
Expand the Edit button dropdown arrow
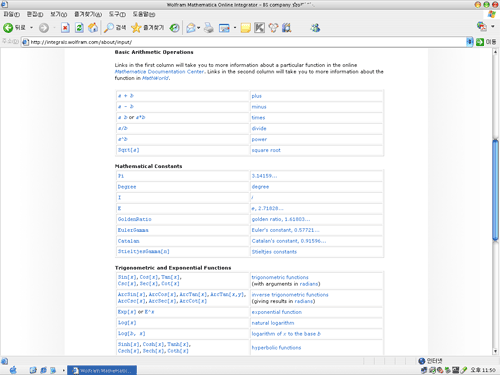[x=235, y=28]
